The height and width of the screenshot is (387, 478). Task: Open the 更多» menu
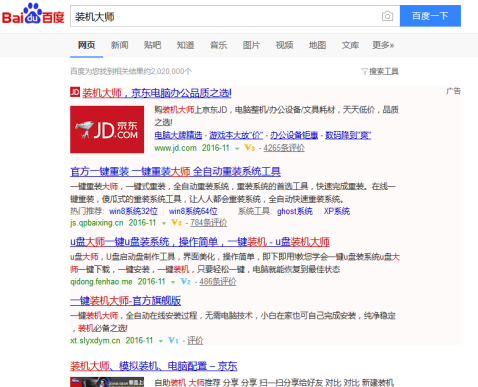click(383, 45)
